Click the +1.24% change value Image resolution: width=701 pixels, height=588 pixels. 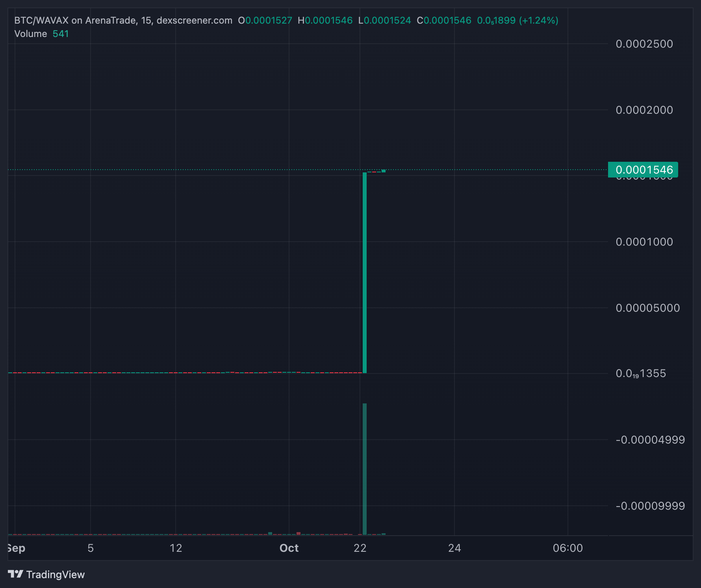[x=538, y=20]
